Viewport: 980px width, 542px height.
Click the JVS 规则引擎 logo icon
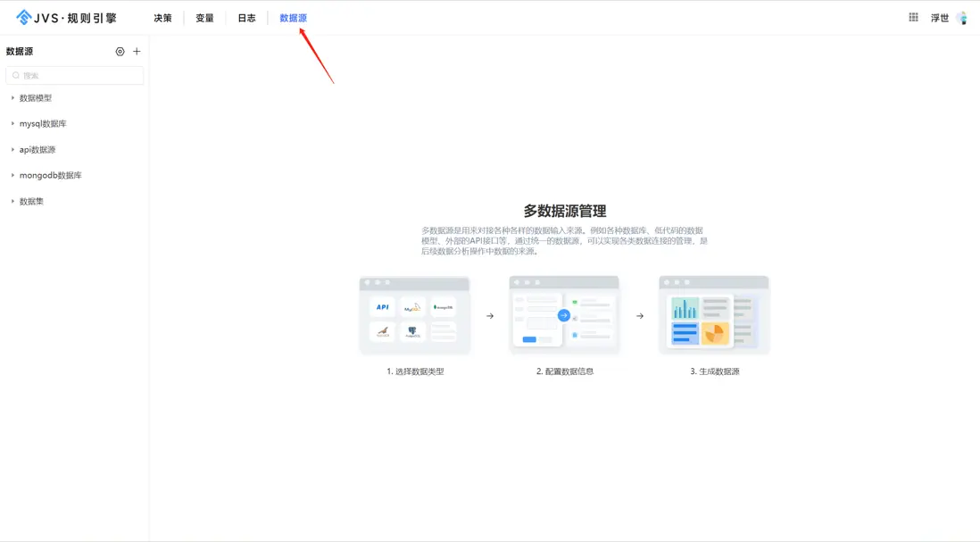pyautogui.click(x=21, y=16)
